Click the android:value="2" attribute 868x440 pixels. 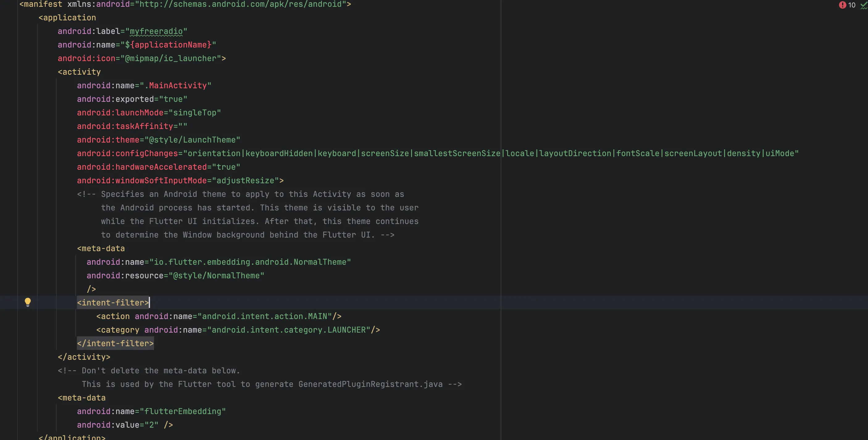[x=118, y=425]
